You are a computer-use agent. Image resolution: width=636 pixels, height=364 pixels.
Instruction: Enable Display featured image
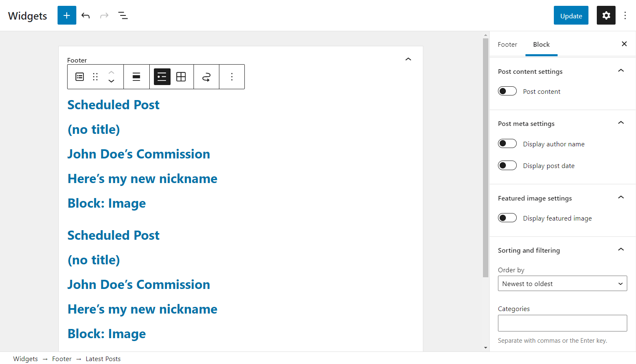click(x=507, y=218)
